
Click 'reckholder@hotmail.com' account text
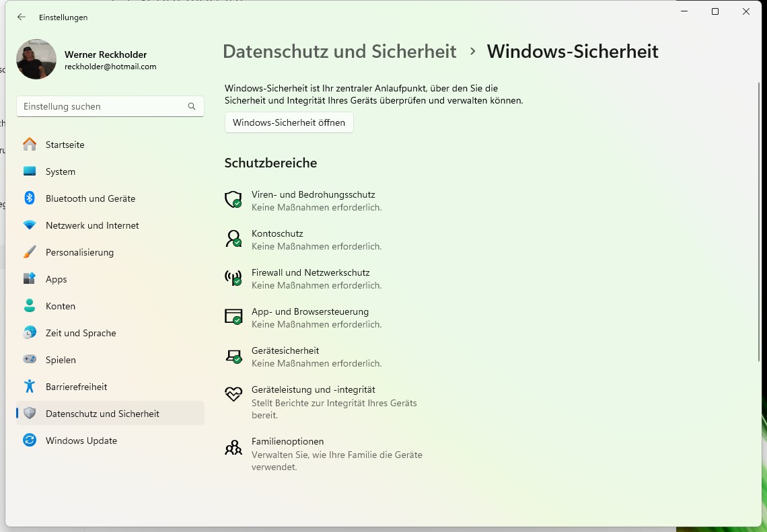[110, 67]
